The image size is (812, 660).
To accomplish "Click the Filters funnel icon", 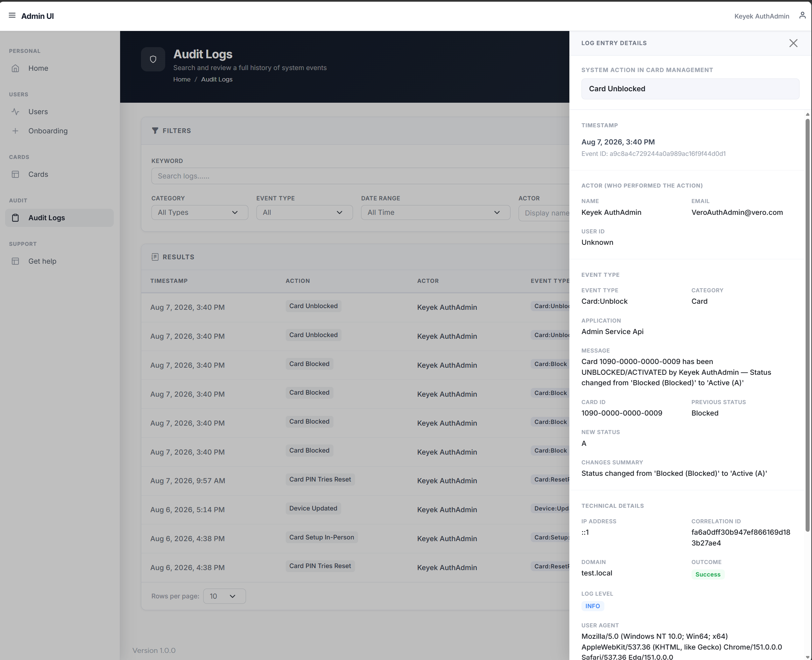I will [x=155, y=131].
